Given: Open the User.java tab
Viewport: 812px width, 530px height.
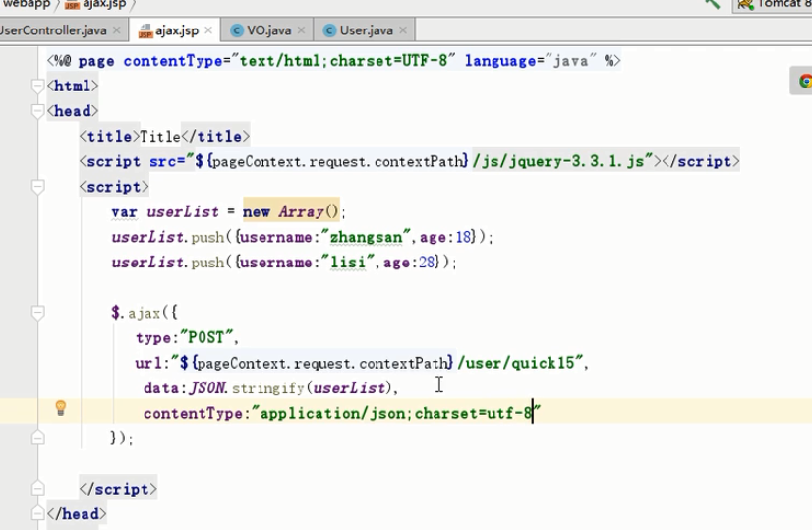Looking at the screenshot, I should pos(366,30).
